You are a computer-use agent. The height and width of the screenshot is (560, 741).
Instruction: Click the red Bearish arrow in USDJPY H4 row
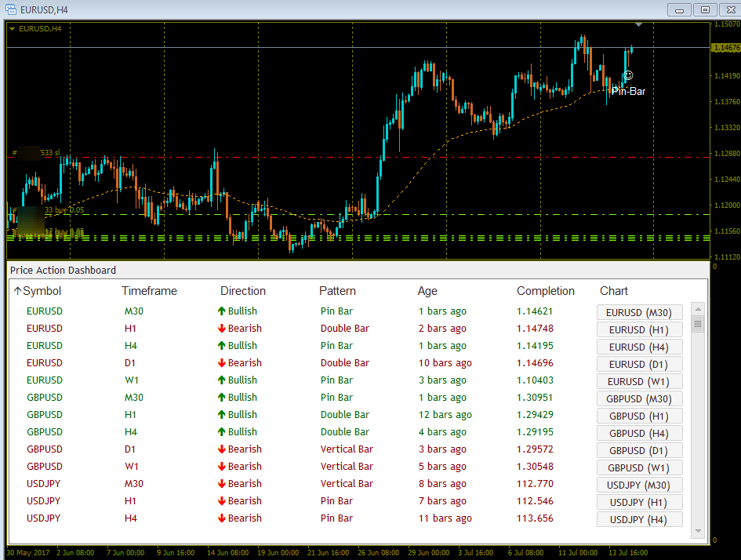click(221, 518)
